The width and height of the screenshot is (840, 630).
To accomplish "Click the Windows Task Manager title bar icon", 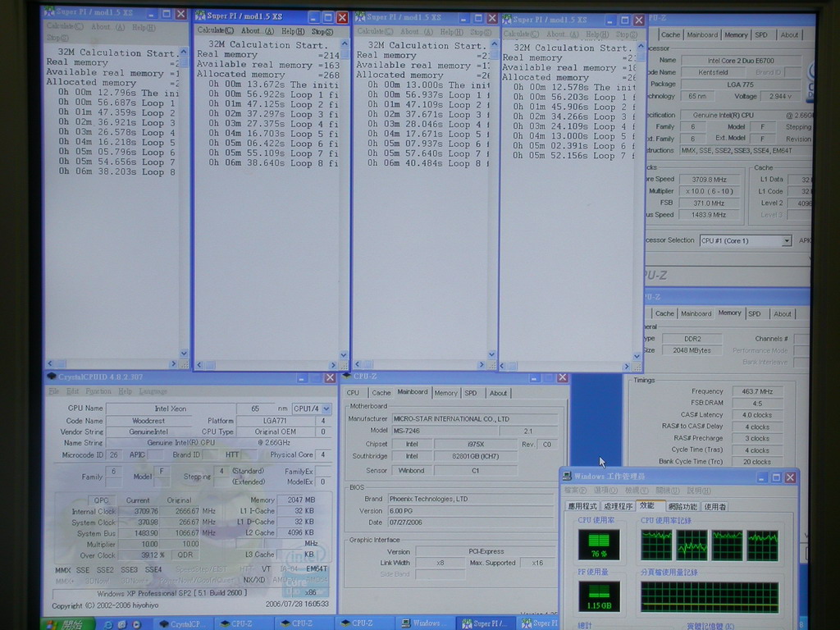I will click(567, 477).
